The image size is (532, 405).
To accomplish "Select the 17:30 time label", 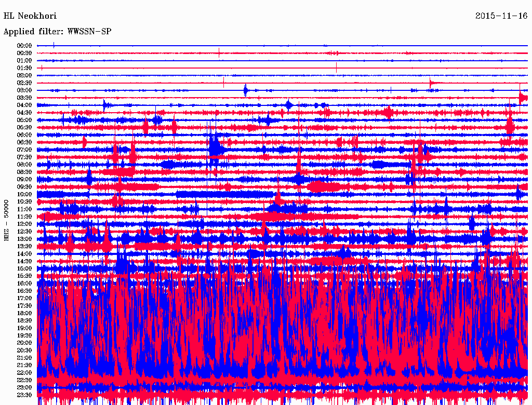I will (24, 306).
